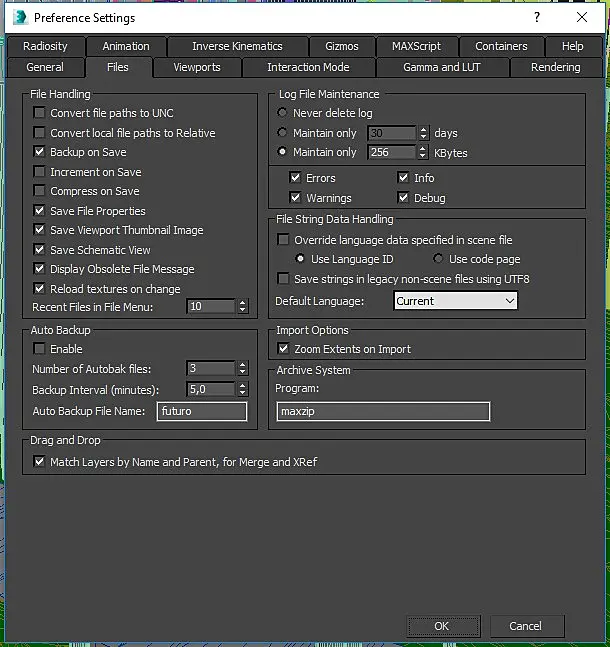
Task: Switch to the Gizmos tab
Action: tap(342, 46)
